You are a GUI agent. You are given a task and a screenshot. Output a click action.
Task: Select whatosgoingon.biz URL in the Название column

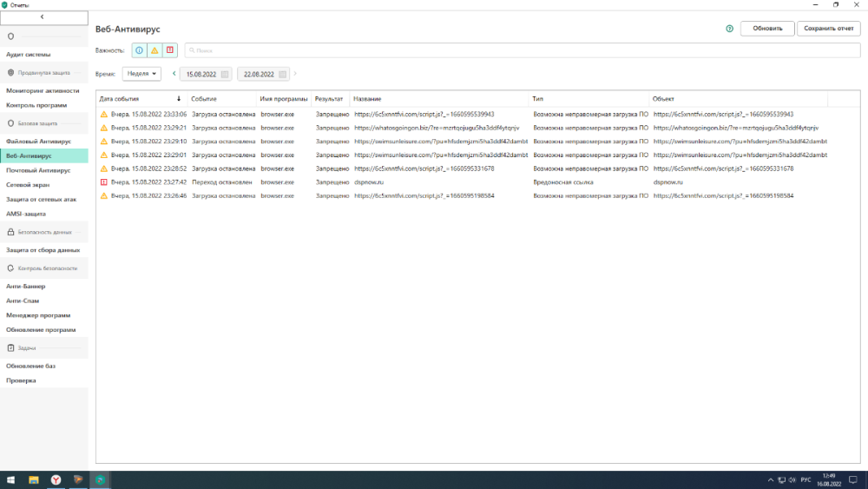[437, 128]
